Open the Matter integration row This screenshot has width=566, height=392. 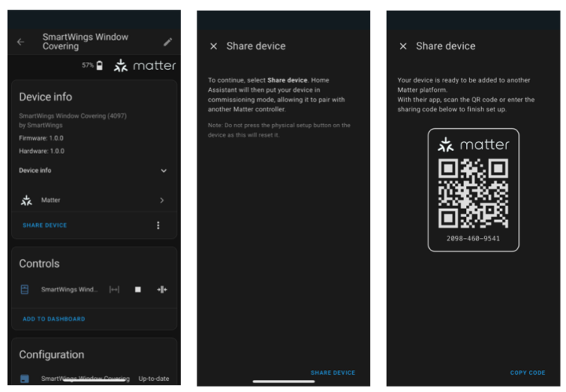94,200
